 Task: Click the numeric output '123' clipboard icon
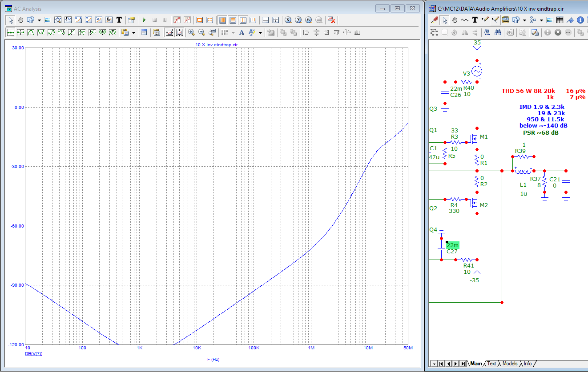coord(157,32)
